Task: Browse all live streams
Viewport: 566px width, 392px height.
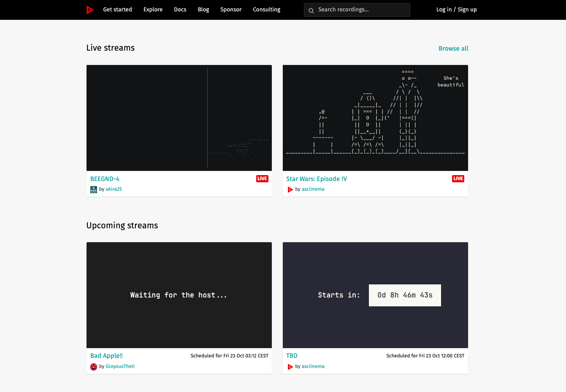Action: (x=453, y=49)
